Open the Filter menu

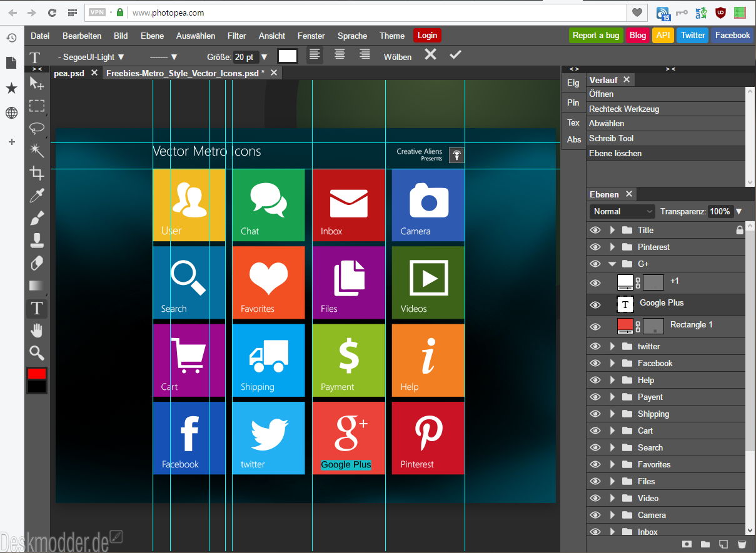point(237,36)
